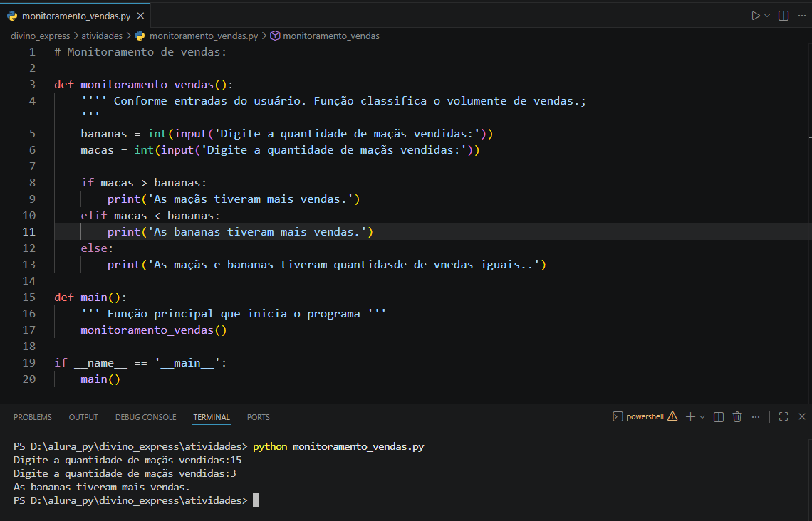Viewport: 812px width, 521px height.
Task: Select the monitoramento_vendas.py editor tab
Action: [76, 16]
